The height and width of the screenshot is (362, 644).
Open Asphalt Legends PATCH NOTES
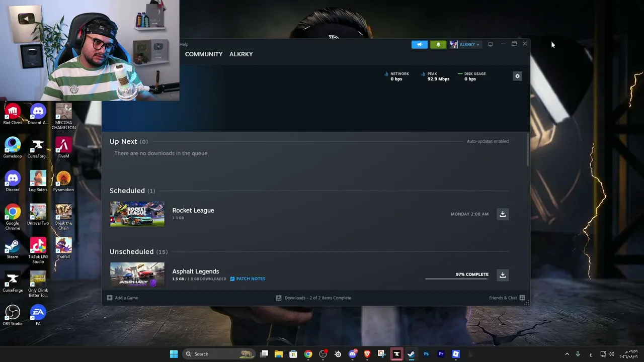tap(248, 279)
